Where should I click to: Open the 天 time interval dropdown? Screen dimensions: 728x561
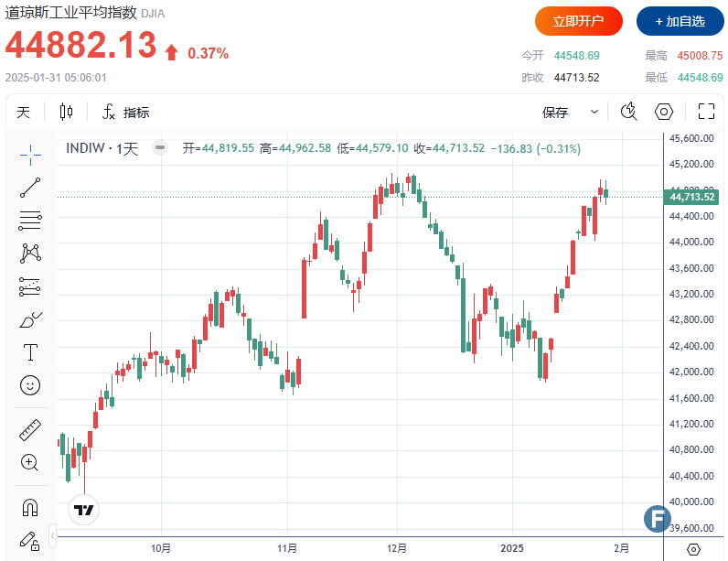tap(24, 113)
